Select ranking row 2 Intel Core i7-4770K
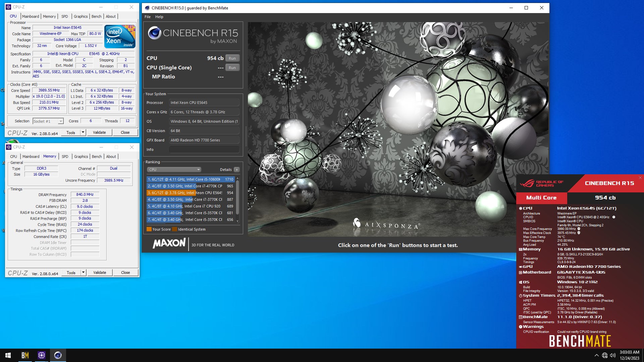The height and width of the screenshot is (362, 644). (x=191, y=186)
